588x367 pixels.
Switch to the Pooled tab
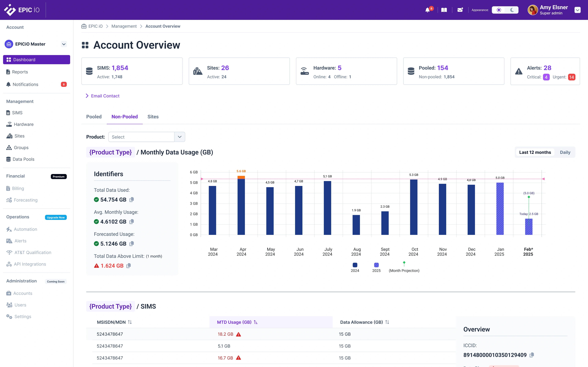tap(94, 117)
